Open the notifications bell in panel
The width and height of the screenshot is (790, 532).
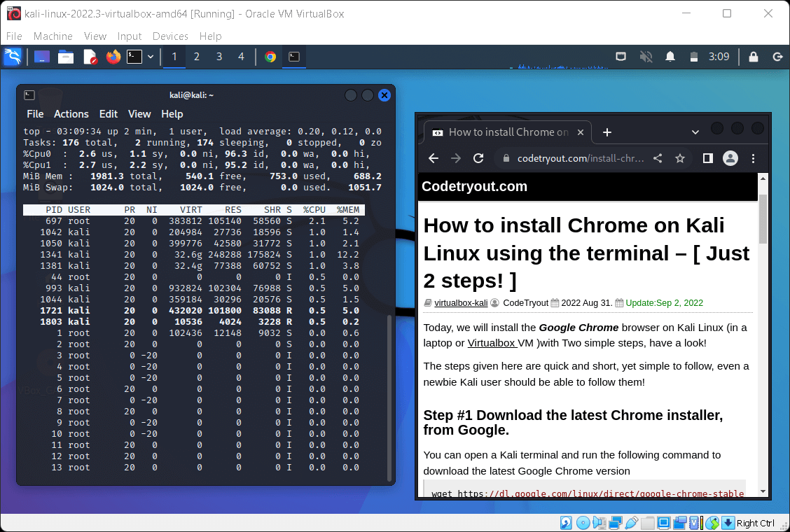[x=670, y=57]
